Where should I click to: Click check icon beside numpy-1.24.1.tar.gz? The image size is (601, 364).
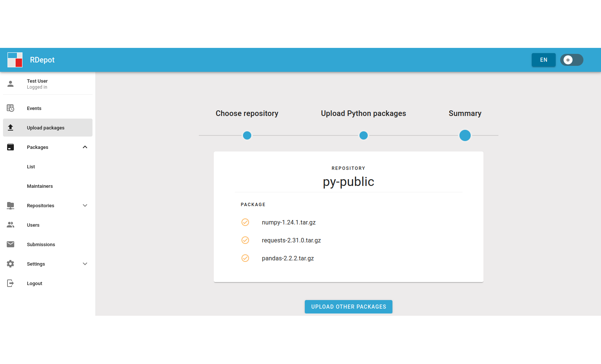pos(245,222)
